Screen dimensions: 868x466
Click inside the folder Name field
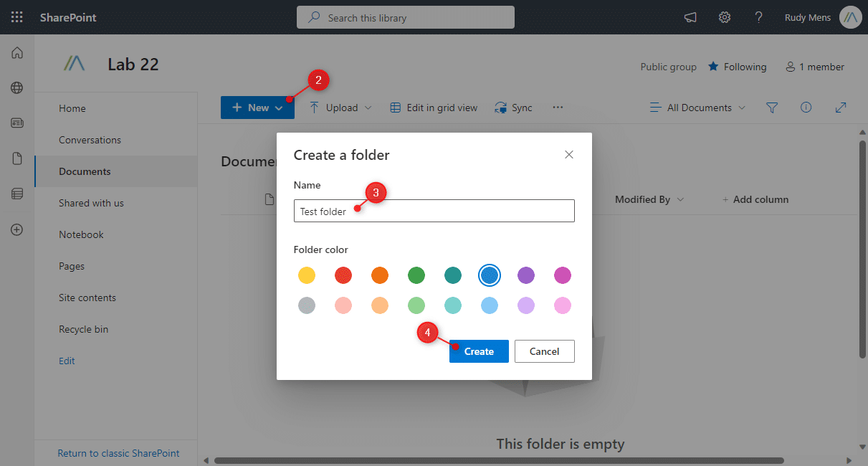tap(434, 210)
